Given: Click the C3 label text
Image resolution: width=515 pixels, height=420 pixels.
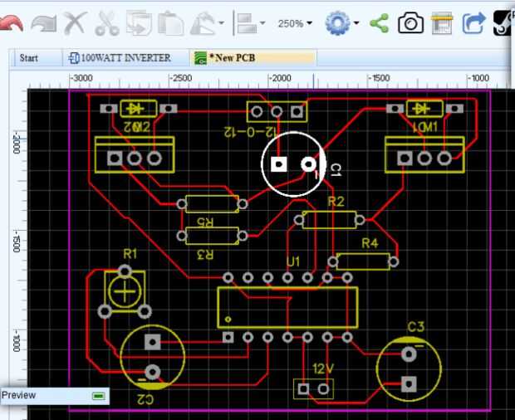Looking at the screenshot, I should click(416, 327).
